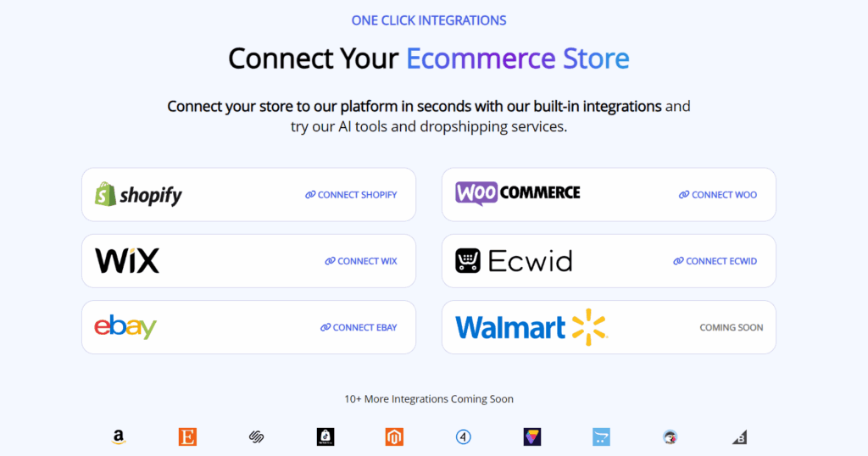Image resolution: width=868 pixels, height=456 pixels.
Task: Click the Walmart Coming Soon label
Action: 731,327
